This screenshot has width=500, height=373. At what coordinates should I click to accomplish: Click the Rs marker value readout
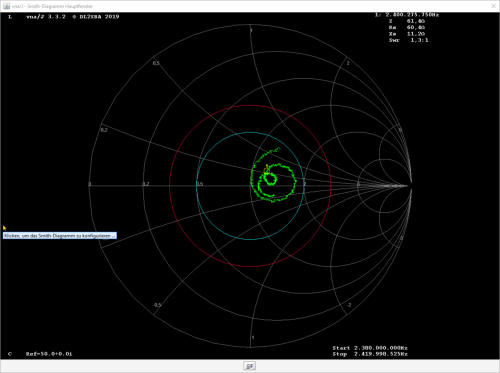[407, 27]
